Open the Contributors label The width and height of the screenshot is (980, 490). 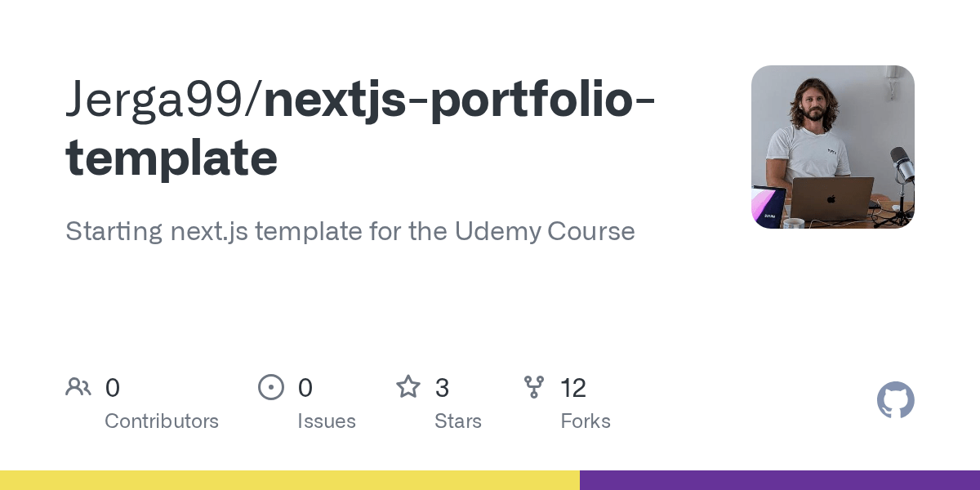pos(162,421)
